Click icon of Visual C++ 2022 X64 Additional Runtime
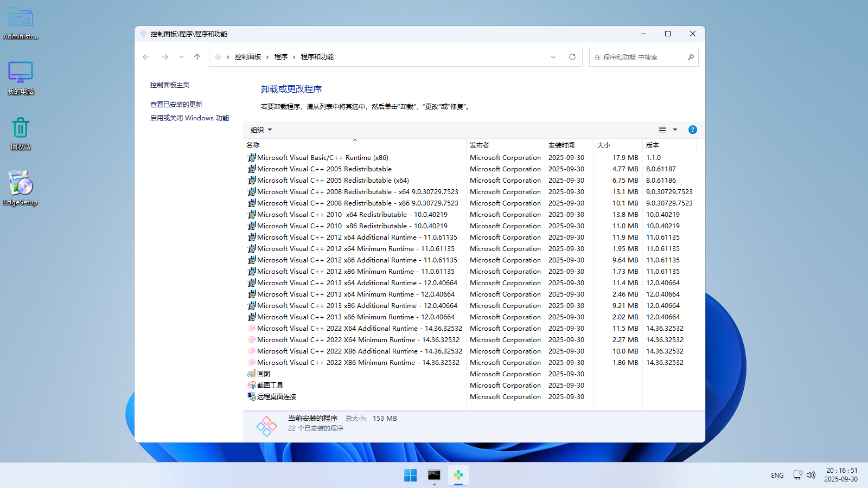868x488 pixels. [252, 329]
